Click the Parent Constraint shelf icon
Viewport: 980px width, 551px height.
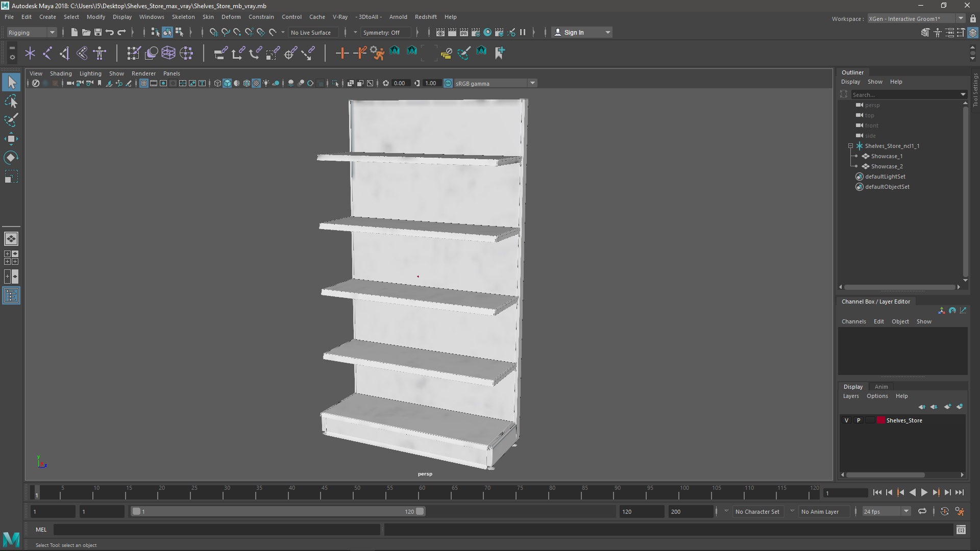point(220,53)
